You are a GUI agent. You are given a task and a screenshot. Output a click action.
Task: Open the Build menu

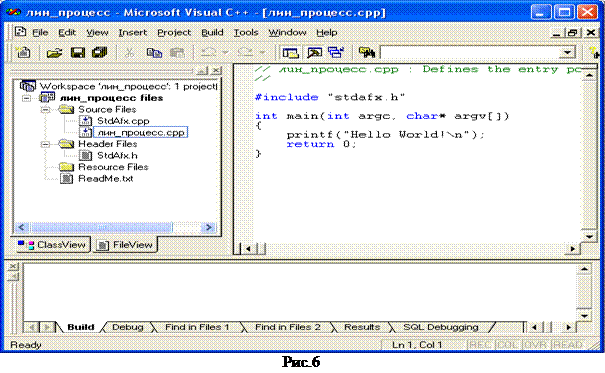[212, 33]
